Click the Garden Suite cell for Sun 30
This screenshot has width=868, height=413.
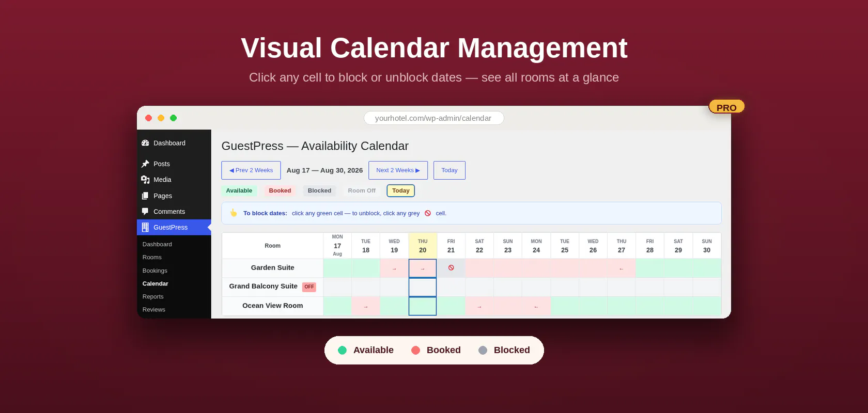pyautogui.click(x=707, y=268)
